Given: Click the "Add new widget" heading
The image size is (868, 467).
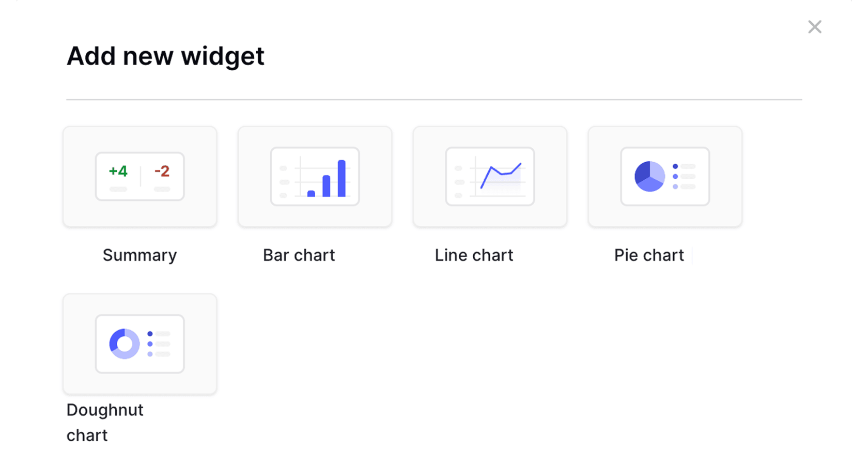Looking at the screenshot, I should [x=165, y=56].
